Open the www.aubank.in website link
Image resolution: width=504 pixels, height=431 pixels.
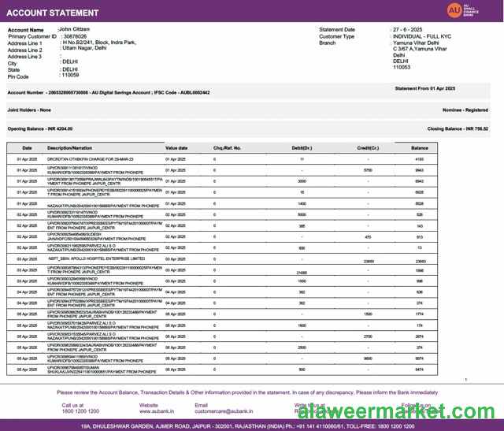pyautogui.click(x=157, y=411)
